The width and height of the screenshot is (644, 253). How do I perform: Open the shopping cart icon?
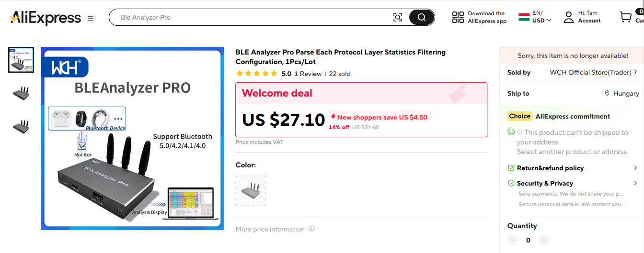[626, 18]
